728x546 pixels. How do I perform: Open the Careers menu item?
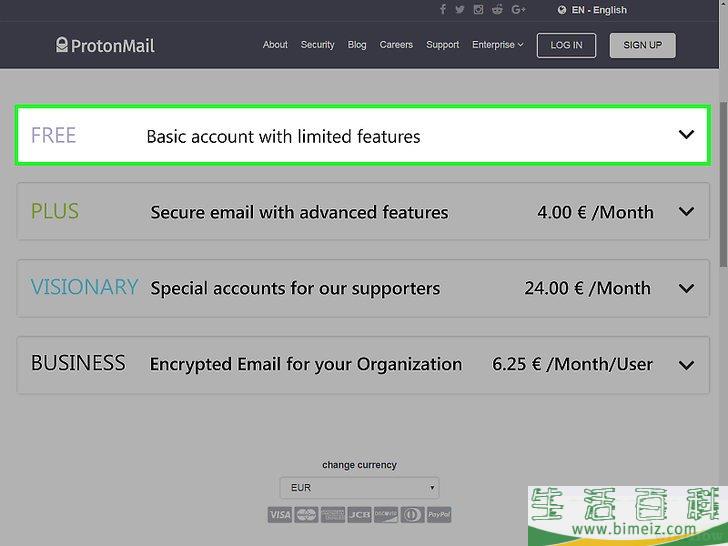pos(396,45)
